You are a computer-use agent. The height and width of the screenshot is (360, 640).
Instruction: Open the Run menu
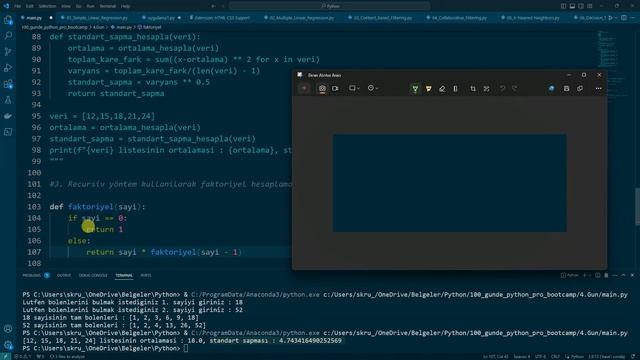[90, 6]
